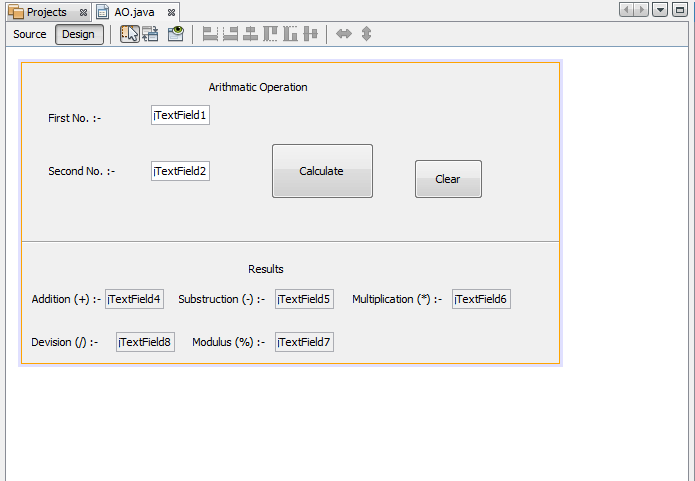
Task: Open the document list dropdown arrow
Action: [x=660, y=9]
